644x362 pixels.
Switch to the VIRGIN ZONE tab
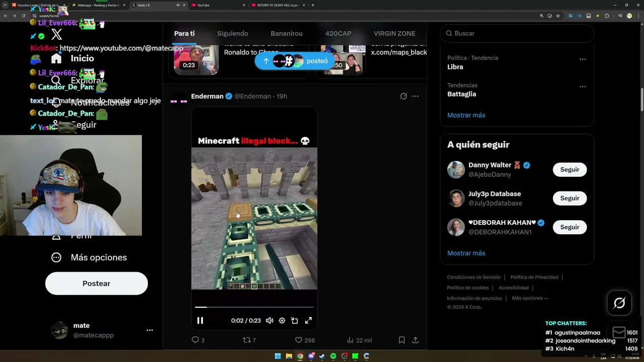394,33
